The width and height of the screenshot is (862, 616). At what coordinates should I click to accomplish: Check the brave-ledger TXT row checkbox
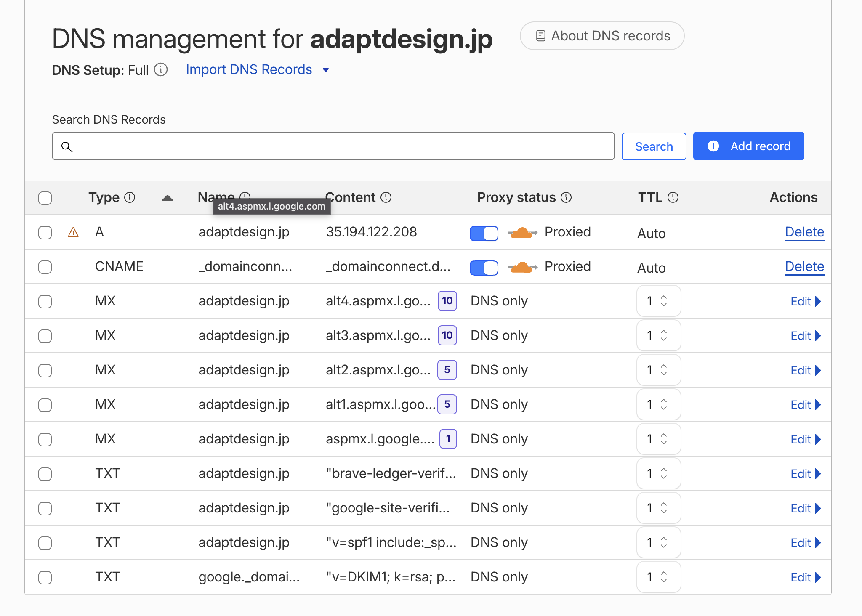tap(45, 474)
